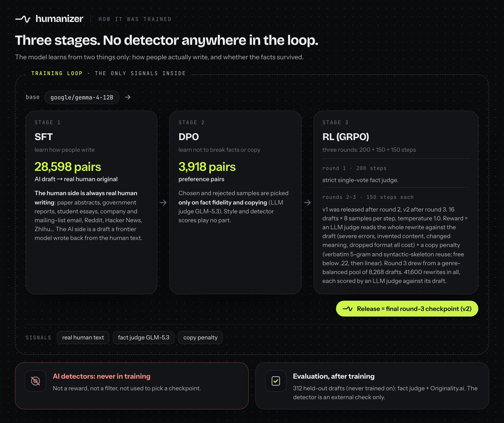
Task: Click the 'TRAINING LOOP' section label
Action: [x=57, y=74]
